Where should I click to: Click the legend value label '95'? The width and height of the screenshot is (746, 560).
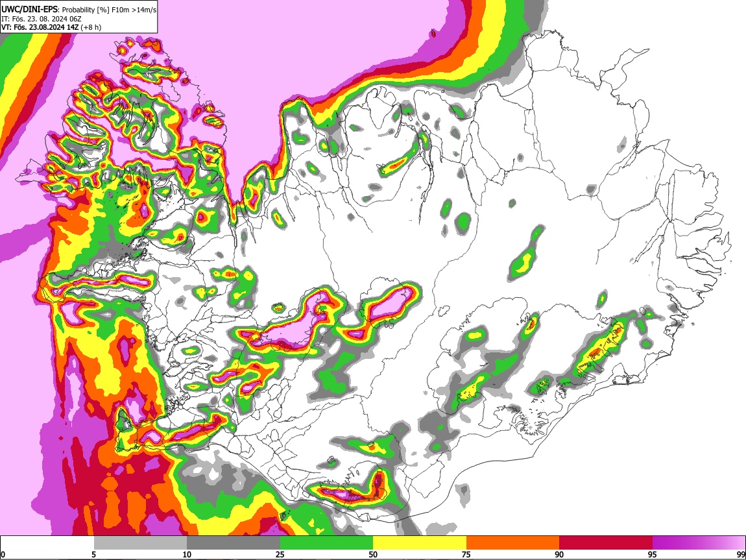(x=653, y=554)
